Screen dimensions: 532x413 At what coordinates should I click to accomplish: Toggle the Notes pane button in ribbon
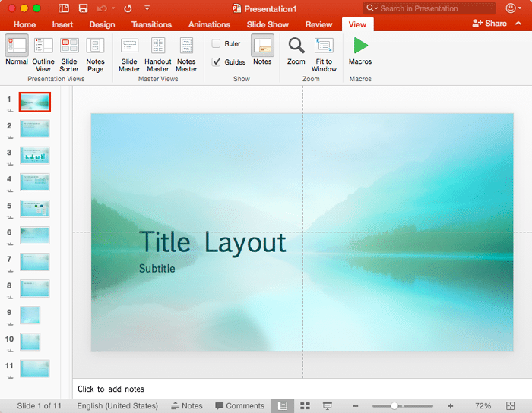coord(262,50)
